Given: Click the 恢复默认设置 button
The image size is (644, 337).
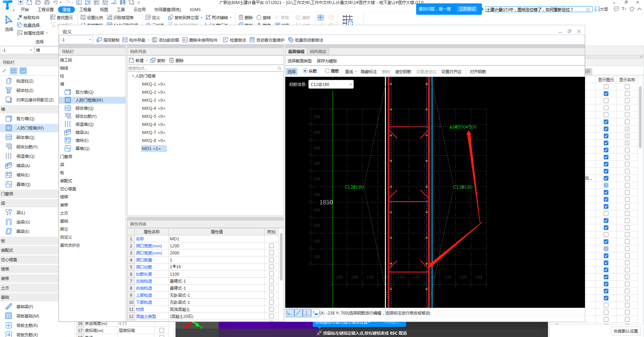Looking at the screenshot, I should click(x=626, y=331).
